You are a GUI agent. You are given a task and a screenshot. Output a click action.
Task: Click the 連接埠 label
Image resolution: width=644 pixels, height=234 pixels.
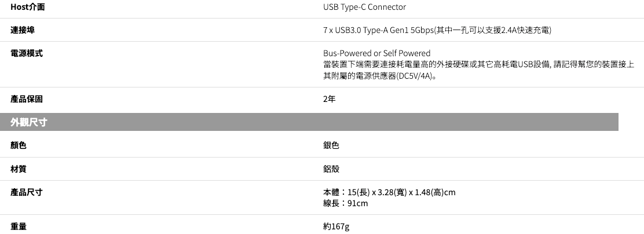[x=23, y=30]
